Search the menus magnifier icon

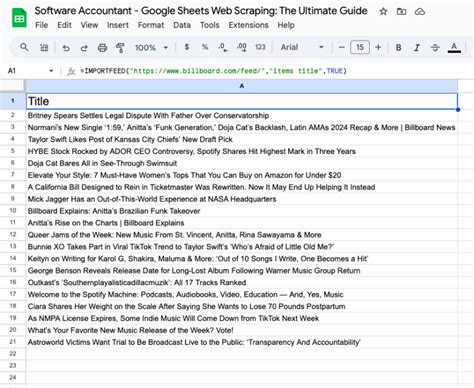[x=24, y=47]
